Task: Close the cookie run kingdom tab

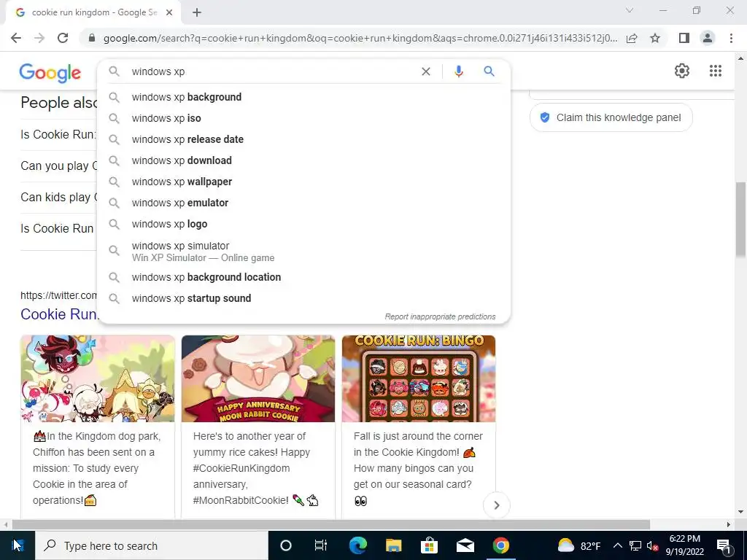Action: click(x=169, y=13)
